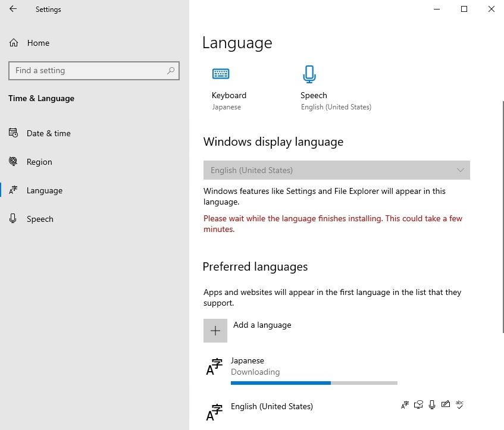The width and height of the screenshot is (504, 430).
Task: Open the Windows display language dropdown
Action: click(x=336, y=170)
